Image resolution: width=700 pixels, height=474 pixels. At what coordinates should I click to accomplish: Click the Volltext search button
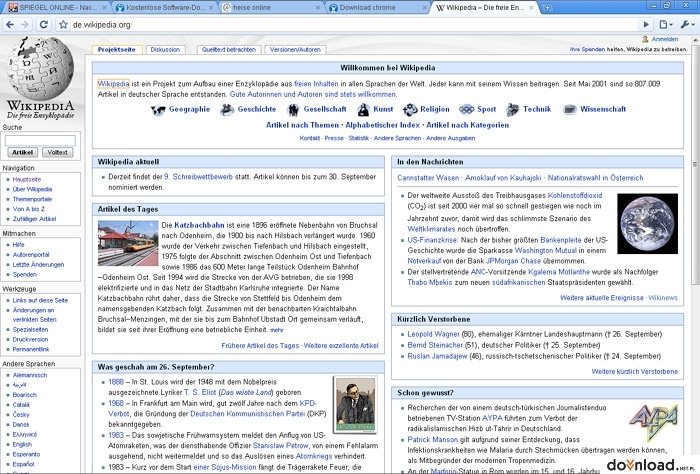click(57, 152)
